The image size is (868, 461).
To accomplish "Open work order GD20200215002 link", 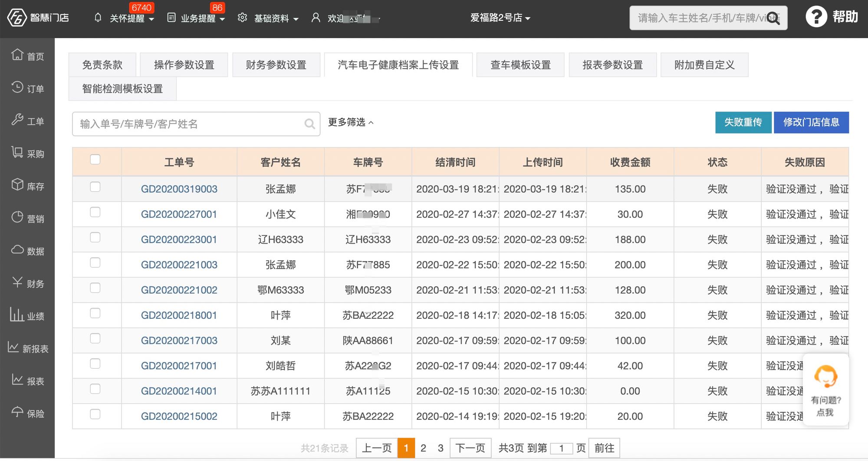I will tap(179, 416).
